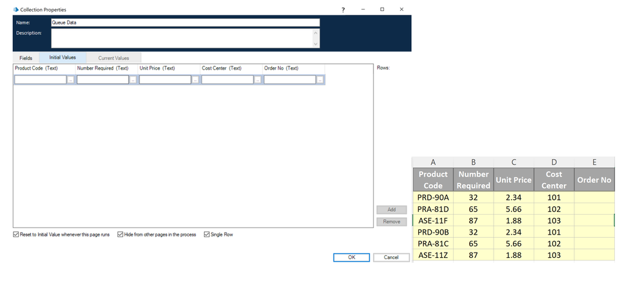
Task: Click the Number Required value input box
Action: 103,80
